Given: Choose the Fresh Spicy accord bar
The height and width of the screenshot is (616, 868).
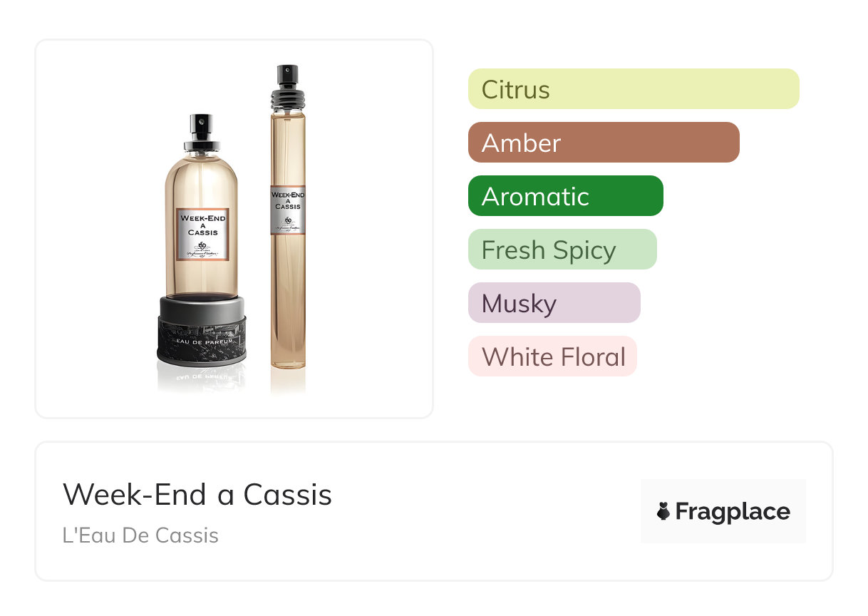Looking at the screenshot, I should [x=562, y=250].
